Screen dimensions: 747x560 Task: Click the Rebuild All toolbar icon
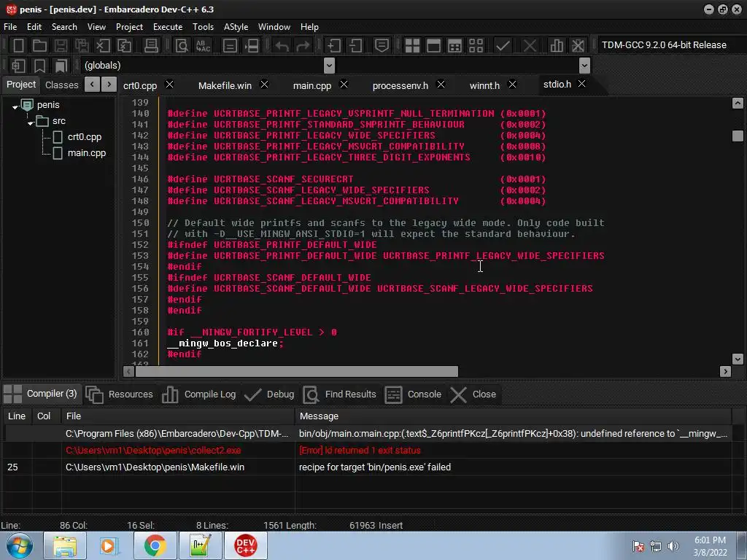(x=476, y=46)
